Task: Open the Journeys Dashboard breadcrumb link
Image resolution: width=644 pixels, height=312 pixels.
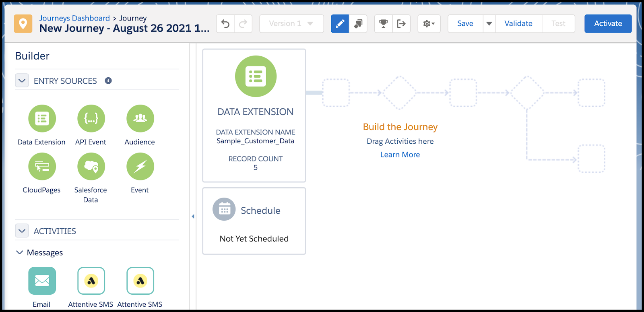Action: pos(74,18)
